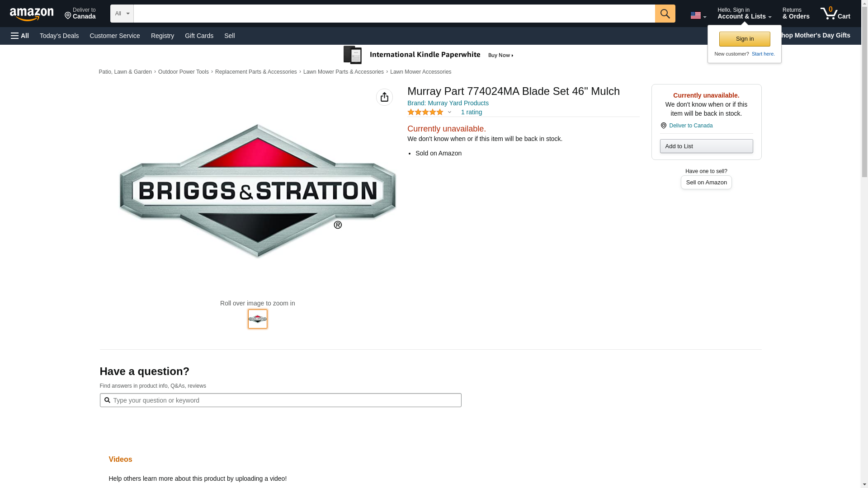868x488 pixels.
Task: Click the question or keyword search field
Action: (285, 400)
